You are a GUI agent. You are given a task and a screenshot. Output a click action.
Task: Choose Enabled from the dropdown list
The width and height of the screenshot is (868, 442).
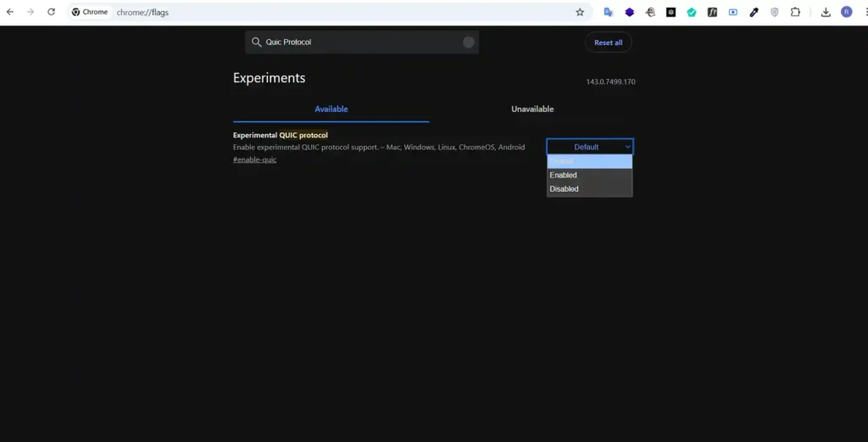point(589,176)
